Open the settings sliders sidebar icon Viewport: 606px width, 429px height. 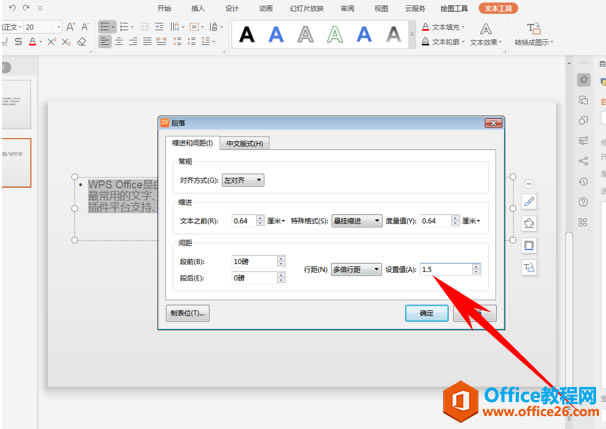[x=583, y=140]
